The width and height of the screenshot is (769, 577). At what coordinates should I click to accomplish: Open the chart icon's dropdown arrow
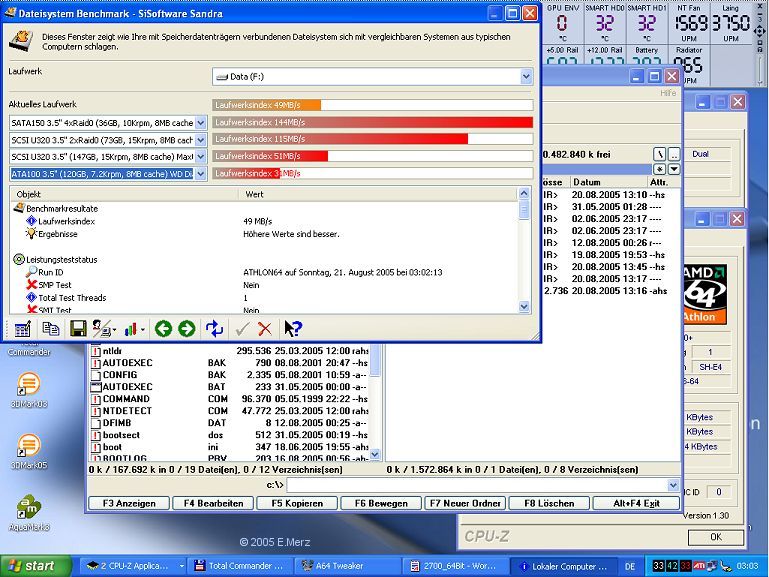tap(143, 330)
